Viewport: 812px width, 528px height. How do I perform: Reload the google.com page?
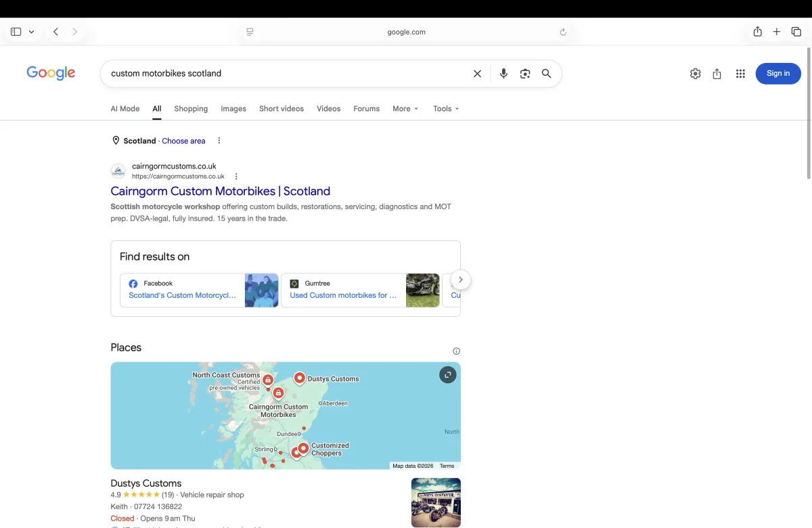(563, 32)
